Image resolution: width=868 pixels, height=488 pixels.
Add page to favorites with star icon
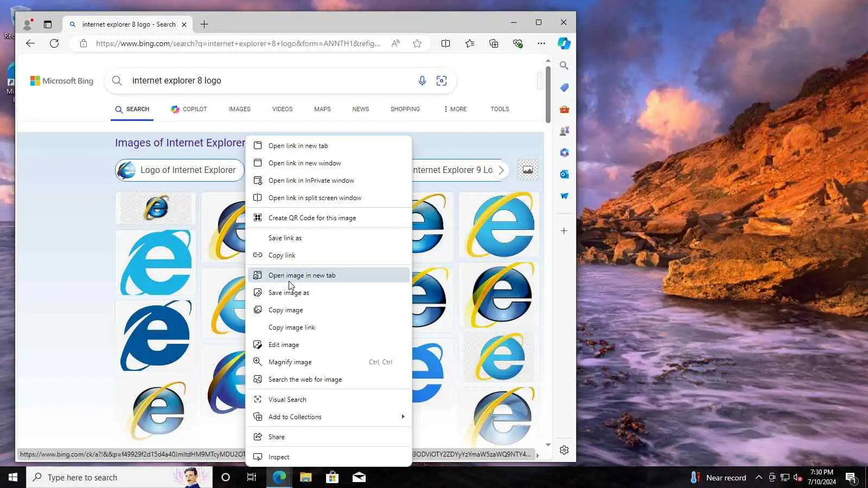[417, 43]
